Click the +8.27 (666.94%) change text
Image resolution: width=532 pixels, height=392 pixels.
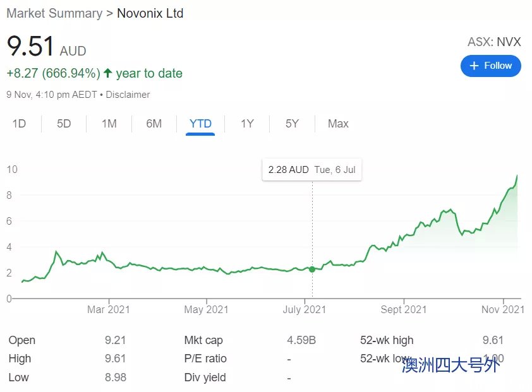tap(54, 73)
